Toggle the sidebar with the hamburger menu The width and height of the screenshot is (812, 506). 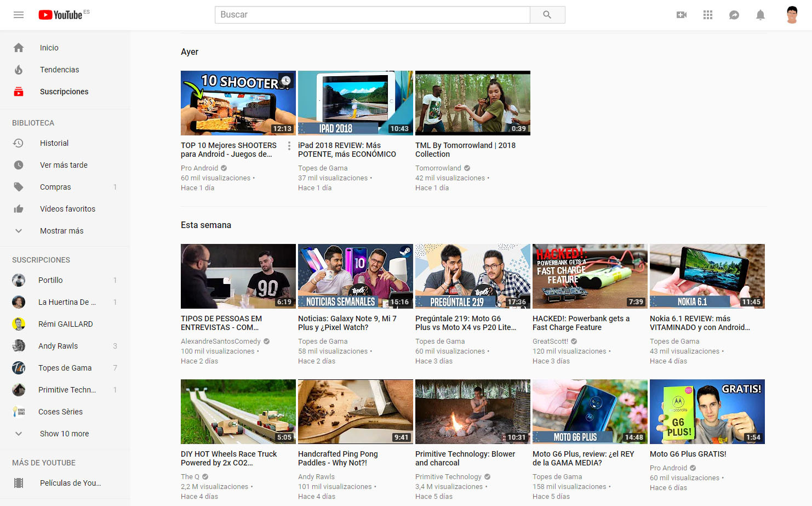pos(18,15)
